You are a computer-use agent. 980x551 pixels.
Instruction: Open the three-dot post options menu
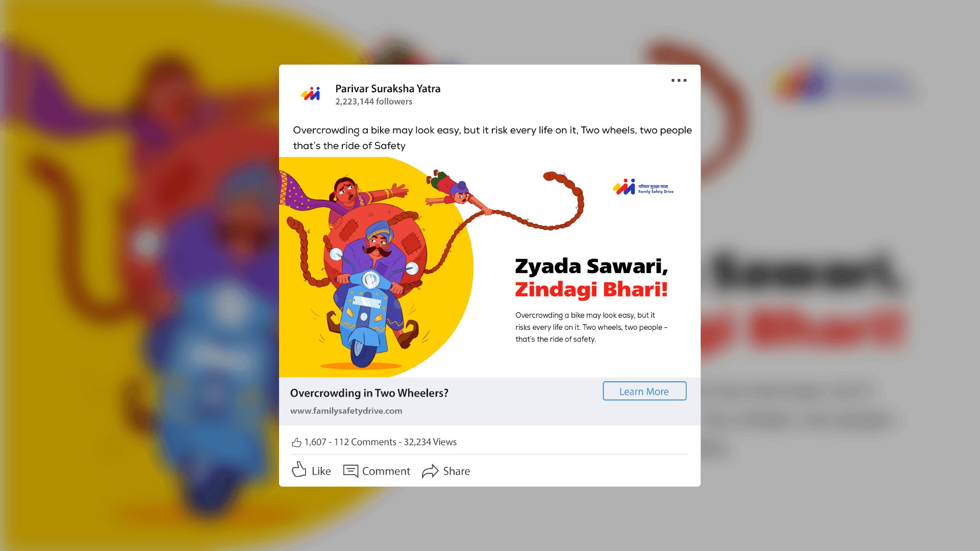tap(679, 80)
